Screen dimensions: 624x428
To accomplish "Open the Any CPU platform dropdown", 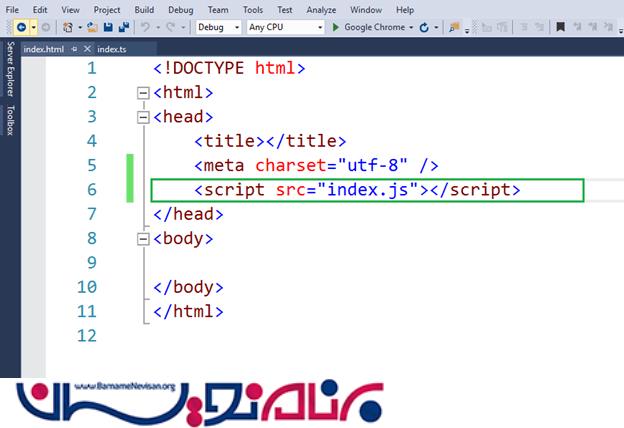I will click(284, 28).
